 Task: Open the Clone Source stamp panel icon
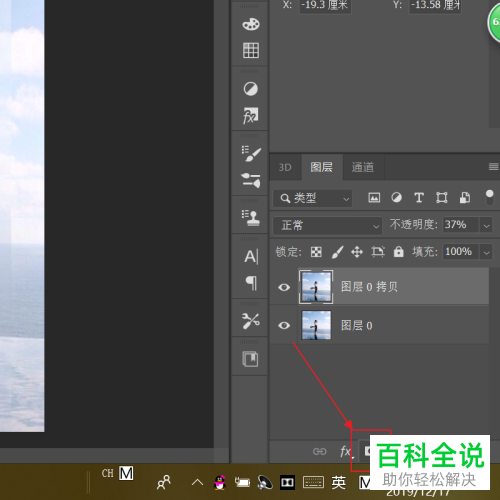coord(251,218)
